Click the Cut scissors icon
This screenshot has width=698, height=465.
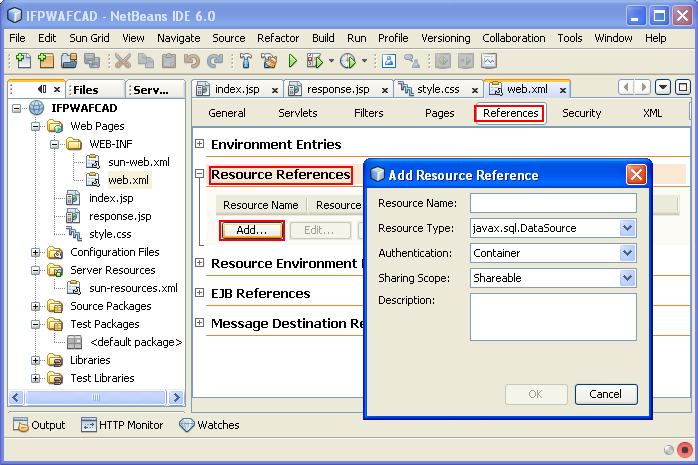[122, 61]
